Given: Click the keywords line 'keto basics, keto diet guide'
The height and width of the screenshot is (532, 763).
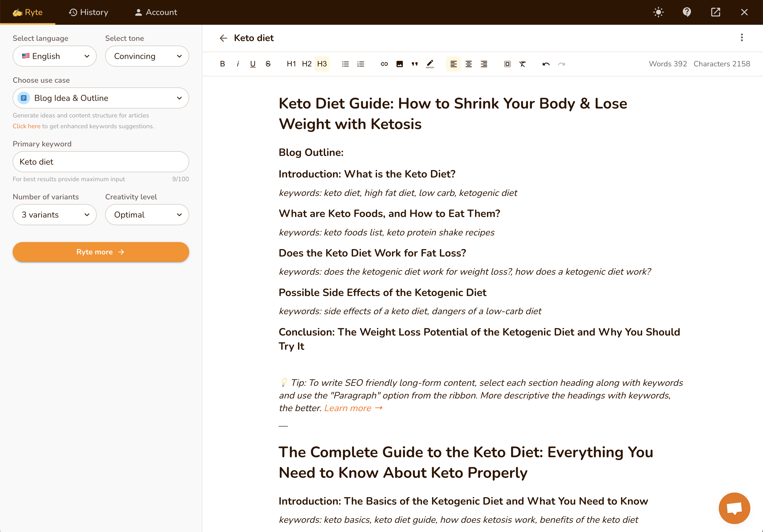Looking at the screenshot, I should click(458, 520).
